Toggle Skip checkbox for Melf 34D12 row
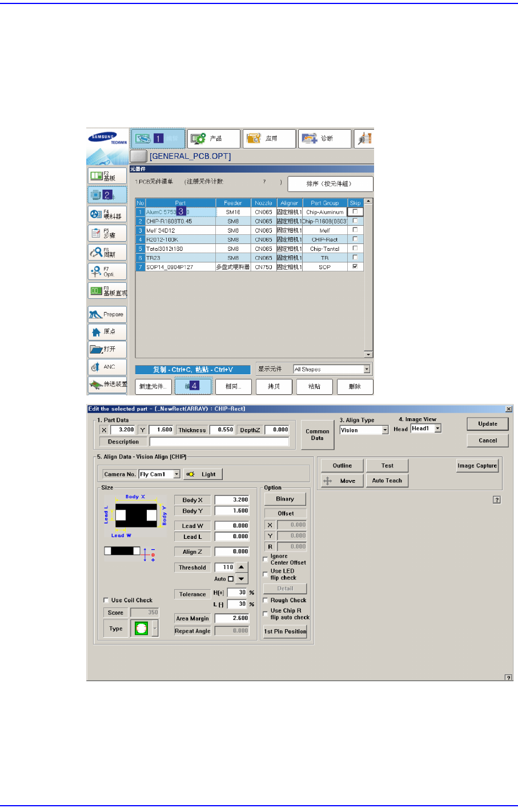The image size is (518, 812). pos(355,230)
